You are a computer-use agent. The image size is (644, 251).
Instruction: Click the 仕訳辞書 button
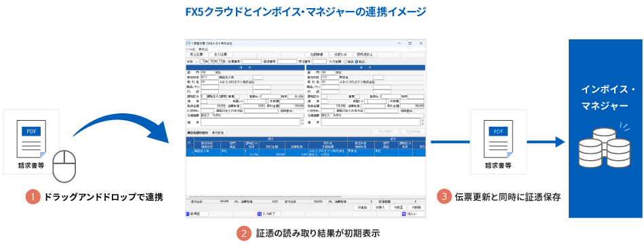point(317,54)
